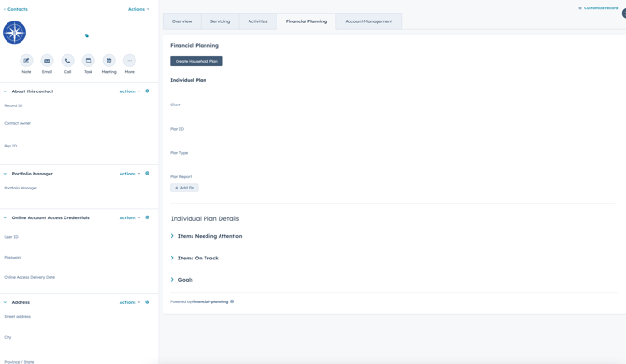Click the Create Household Plan button
Screen dimensions: 626x364
(x=196, y=61)
